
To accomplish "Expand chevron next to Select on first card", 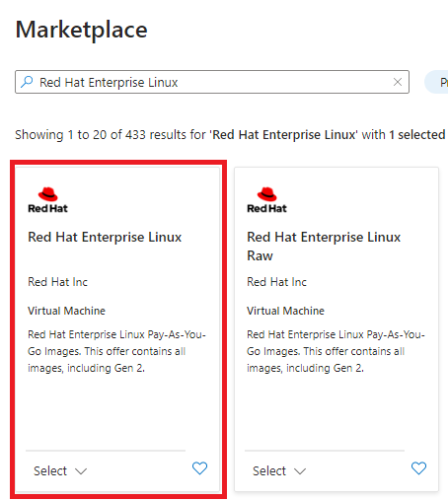I will 81,471.
